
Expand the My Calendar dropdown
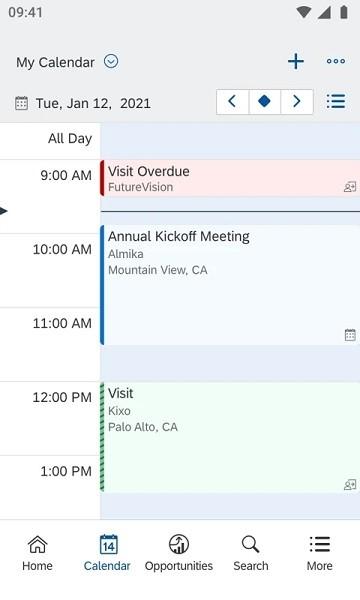[111, 61]
